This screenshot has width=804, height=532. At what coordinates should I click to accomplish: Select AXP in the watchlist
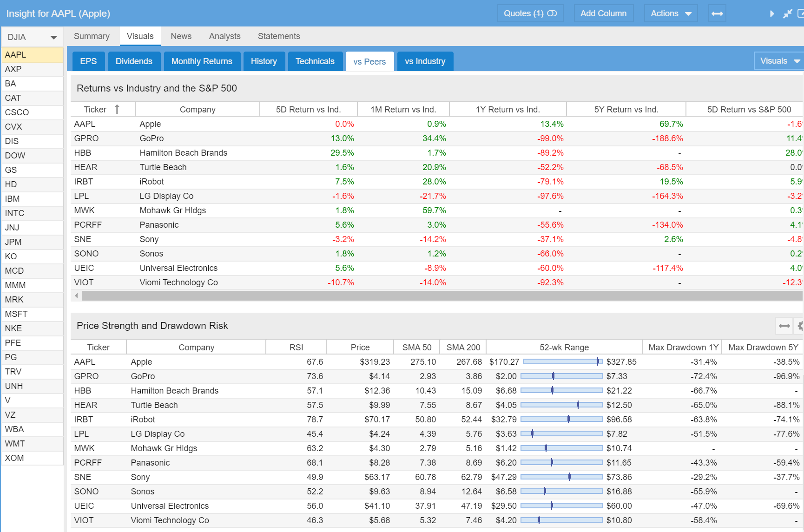click(x=32, y=69)
